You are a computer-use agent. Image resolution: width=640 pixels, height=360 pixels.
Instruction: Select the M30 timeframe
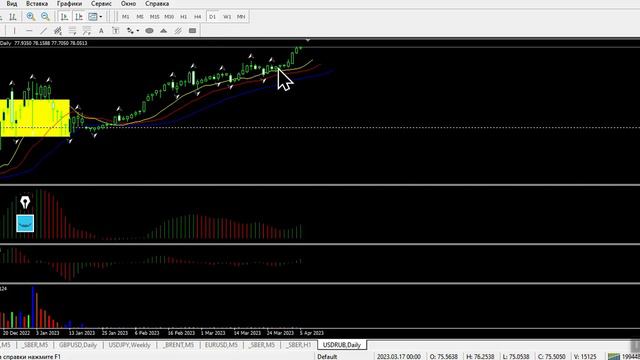[x=169, y=17]
